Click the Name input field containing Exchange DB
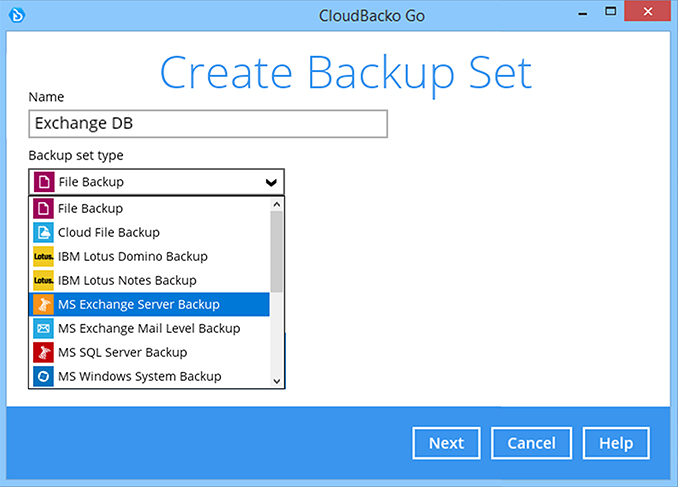The width and height of the screenshot is (678, 487). pyautogui.click(x=208, y=124)
